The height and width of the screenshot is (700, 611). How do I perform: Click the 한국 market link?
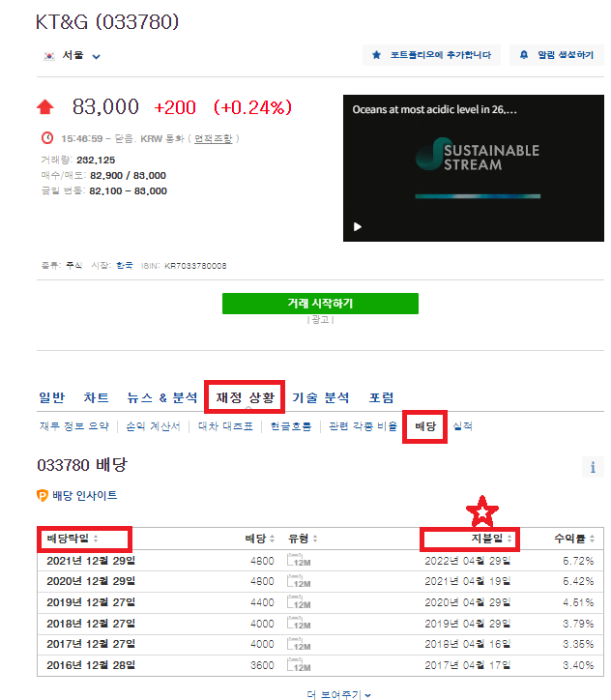coord(125,266)
